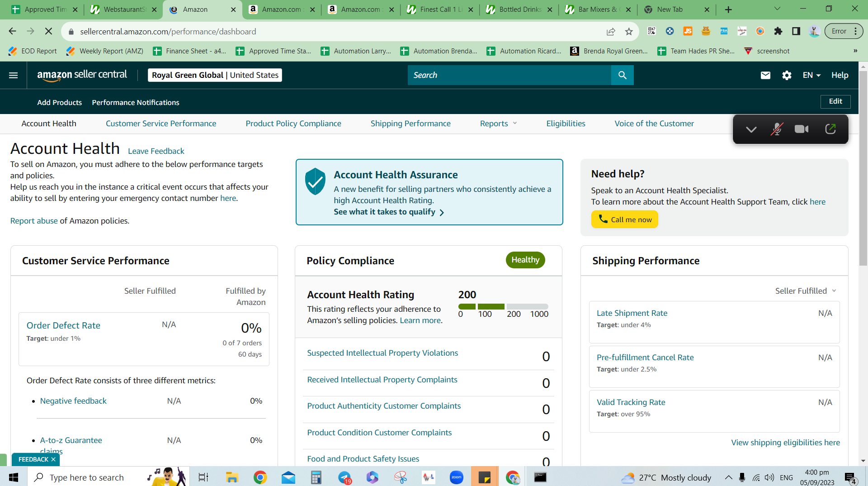The image size is (868, 486).
Task: Bookmark this page with the star icon
Action: point(629,31)
